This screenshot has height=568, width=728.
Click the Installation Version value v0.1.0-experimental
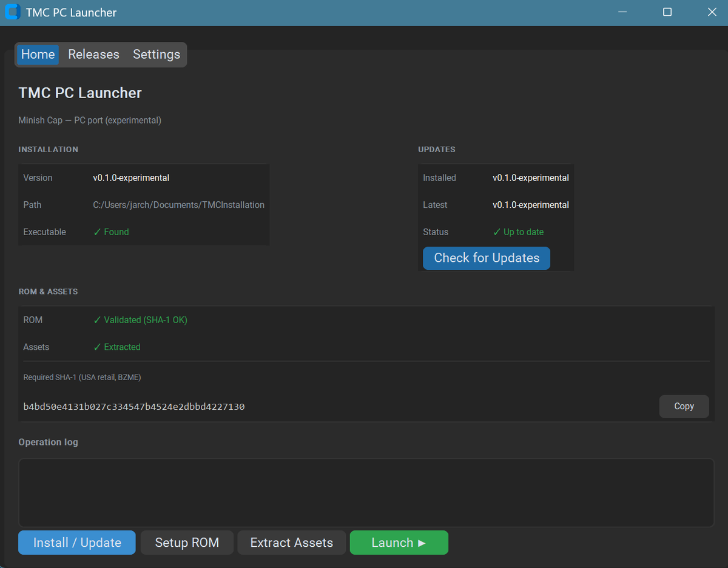coord(131,178)
